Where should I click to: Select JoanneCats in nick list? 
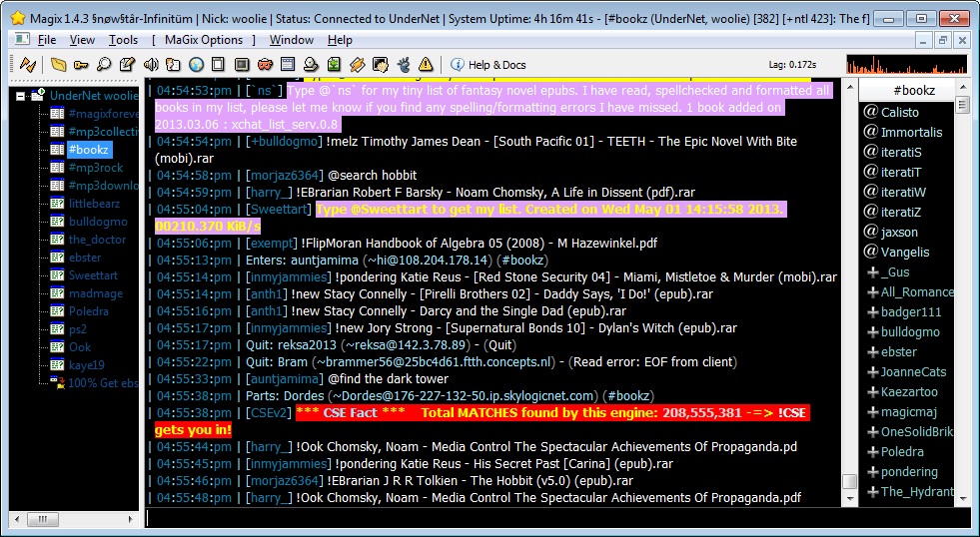click(x=913, y=372)
